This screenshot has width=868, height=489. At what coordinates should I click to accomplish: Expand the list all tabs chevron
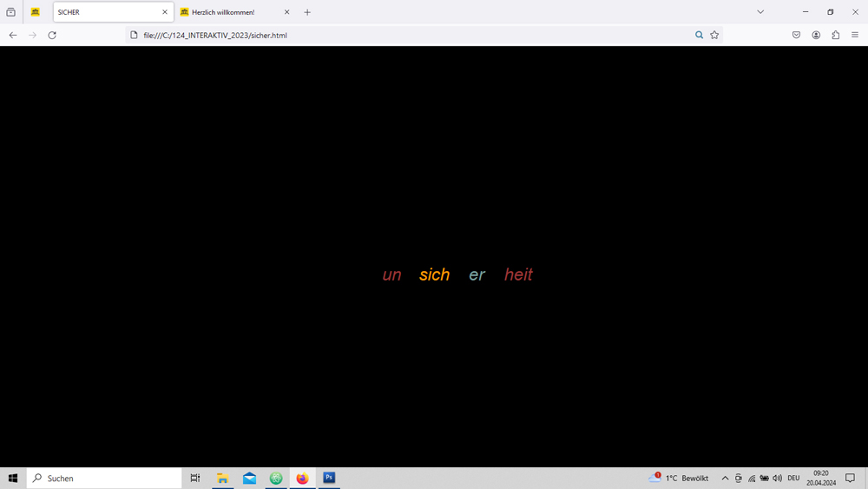(760, 11)
